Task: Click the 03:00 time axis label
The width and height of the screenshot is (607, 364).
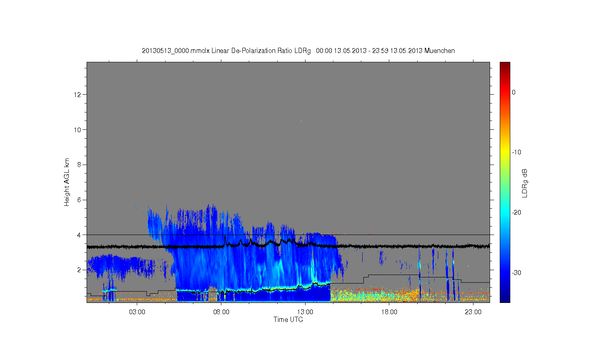Action: point(137,312)
